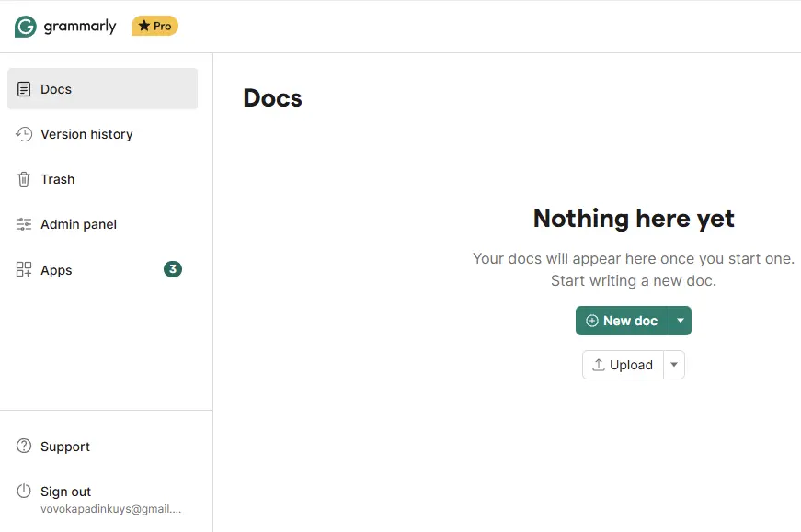801x532 pixels.
Task: Click the upload arrow icon
Action: [x=598, y=365]
